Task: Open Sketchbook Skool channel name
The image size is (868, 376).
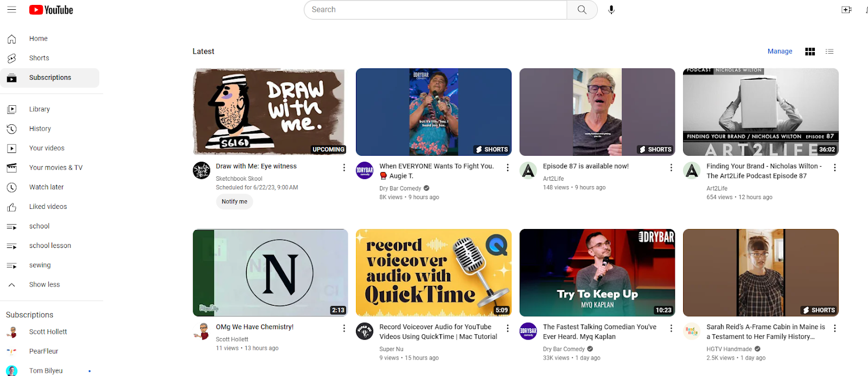Action: pos(239,179)
